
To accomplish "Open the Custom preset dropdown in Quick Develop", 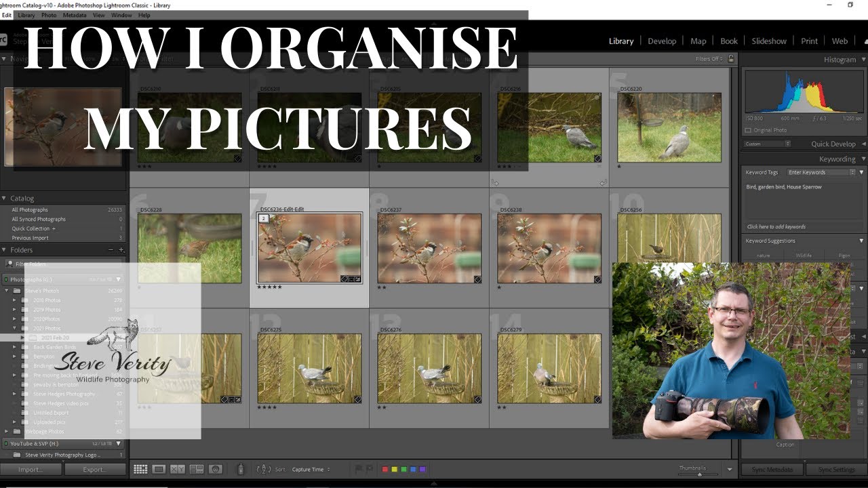I will [768, 144].
